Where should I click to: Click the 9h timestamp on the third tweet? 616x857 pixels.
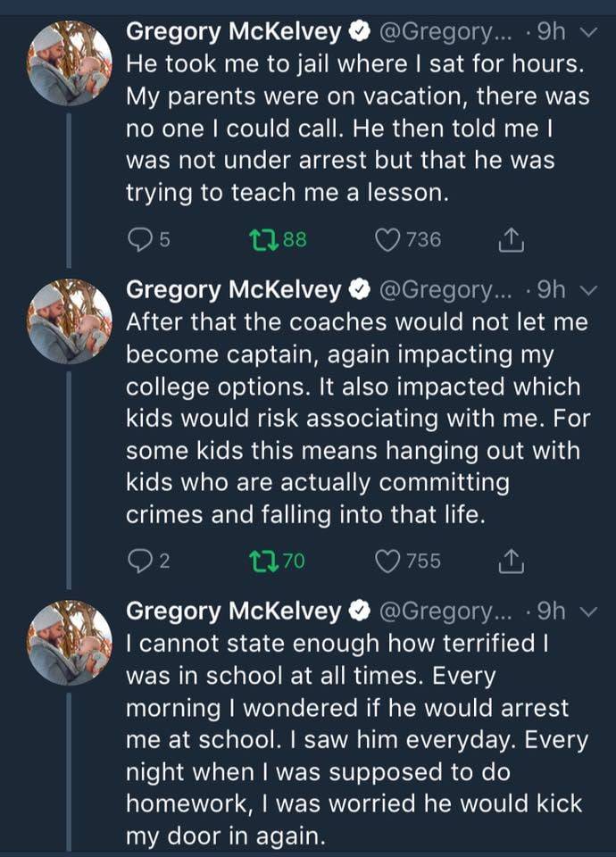pos(553,611)
